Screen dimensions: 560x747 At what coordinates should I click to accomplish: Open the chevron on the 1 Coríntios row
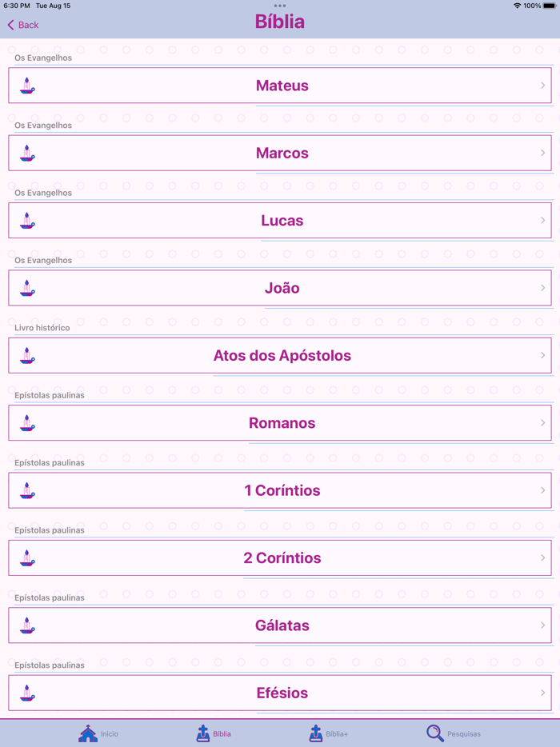coord(542,490)
